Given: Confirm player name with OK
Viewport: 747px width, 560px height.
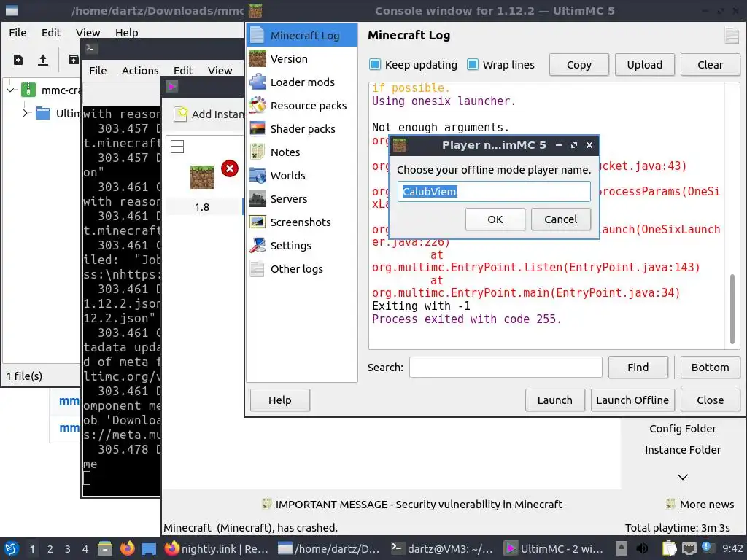Looking at the screenshot, I should pos(495,219).
